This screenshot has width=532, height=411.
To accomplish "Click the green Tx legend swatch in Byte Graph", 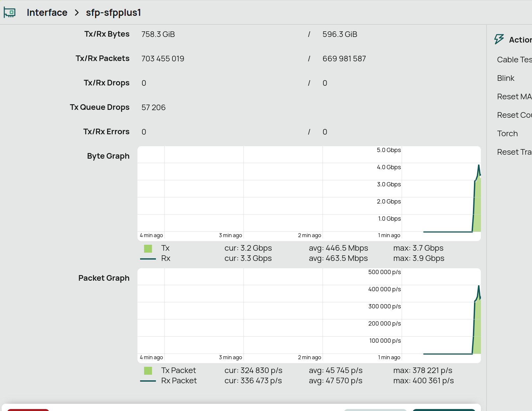I will click(148, 248).
